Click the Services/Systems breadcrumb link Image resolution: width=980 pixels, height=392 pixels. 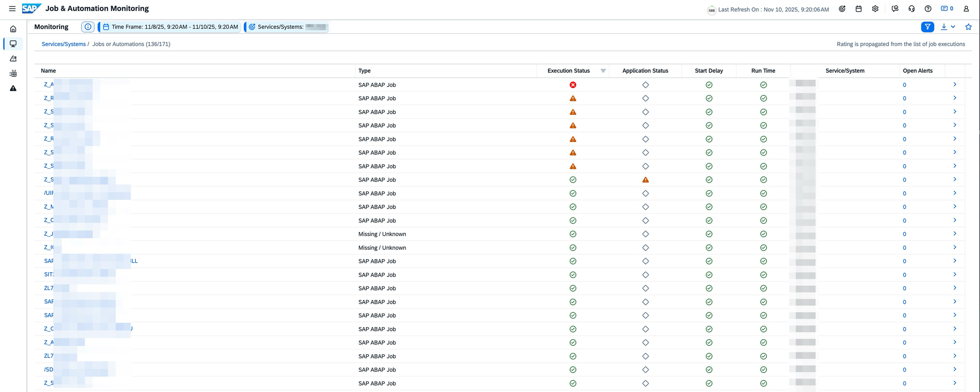(64, 44)
